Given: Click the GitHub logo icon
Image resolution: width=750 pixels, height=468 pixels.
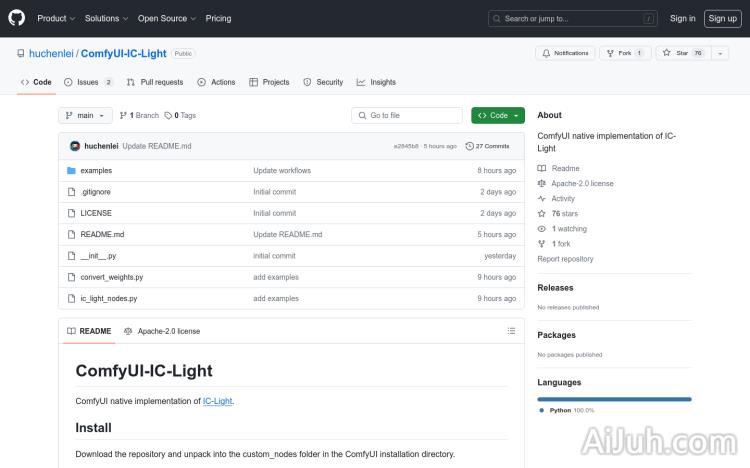Looking at the screenshot, I should pyautogui.click(x=17, y=18).
